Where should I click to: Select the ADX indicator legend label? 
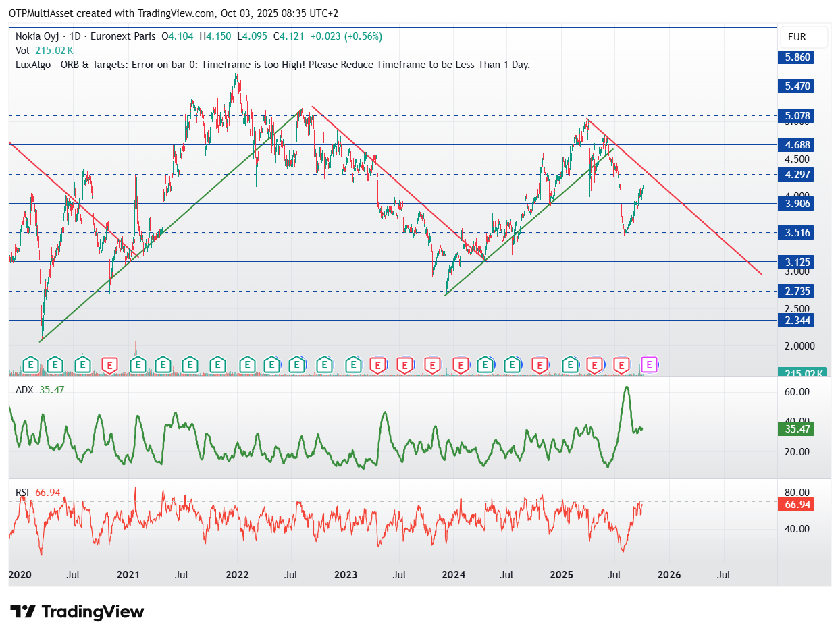(x=25, y=389)
